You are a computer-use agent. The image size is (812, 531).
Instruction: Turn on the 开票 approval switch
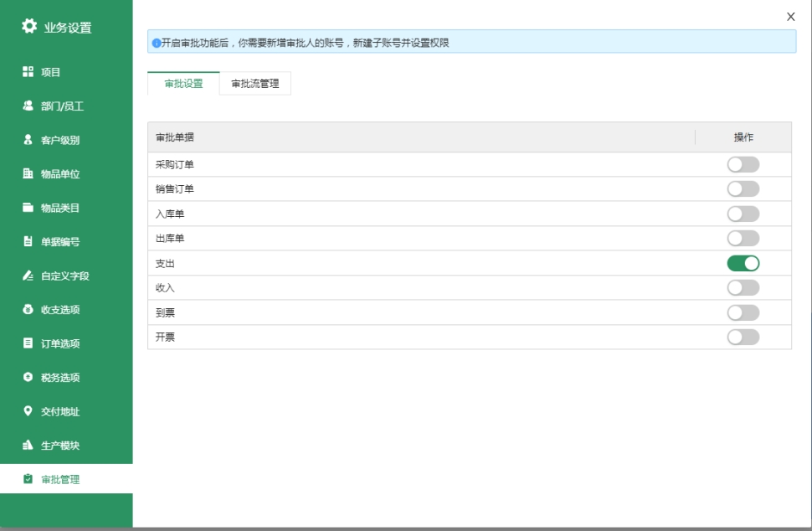coord(743,337)
